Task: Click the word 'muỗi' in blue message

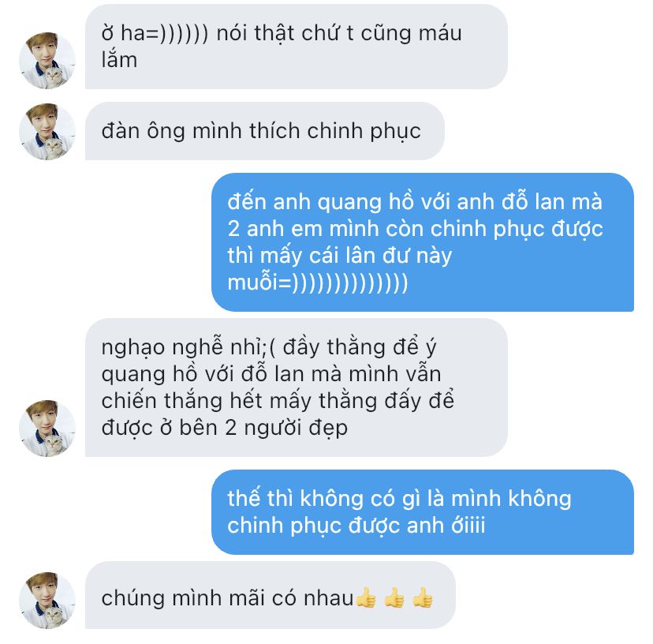Action: click(x=253, y=283)
